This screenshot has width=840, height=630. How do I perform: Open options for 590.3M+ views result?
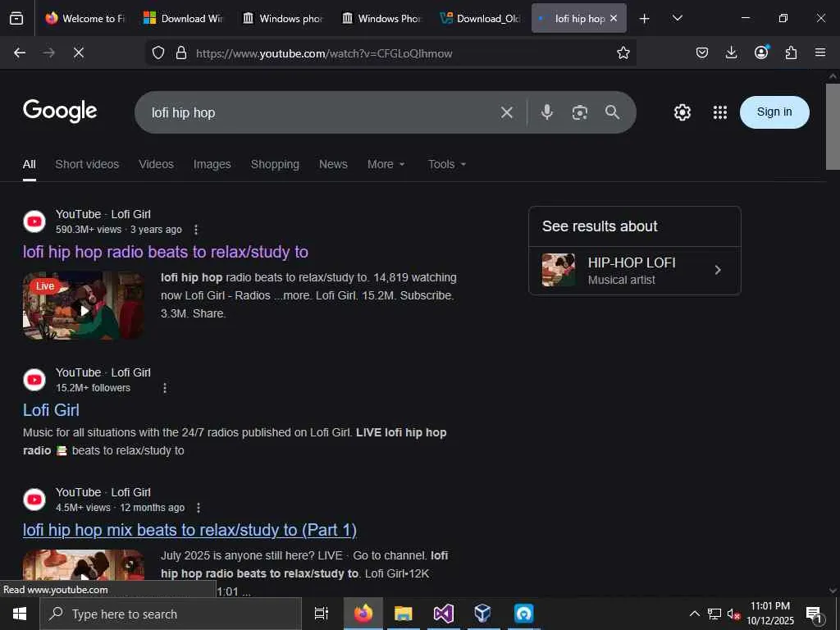196,230
